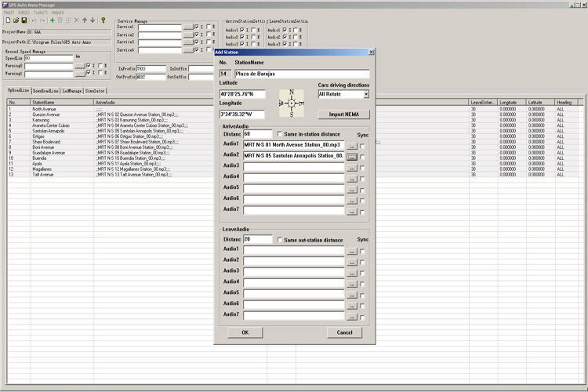Screen dimensions: 588x392
Task: Click the yellow question mark Help icon
Action: click(x=103, y=20)
